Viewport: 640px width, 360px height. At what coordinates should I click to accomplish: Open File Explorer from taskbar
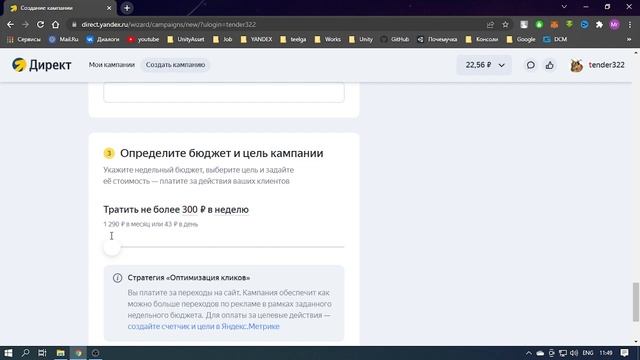[60, 353]
